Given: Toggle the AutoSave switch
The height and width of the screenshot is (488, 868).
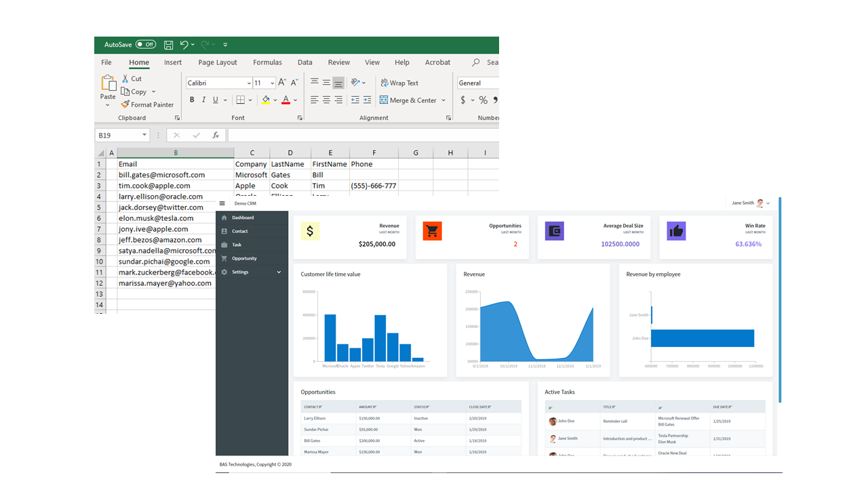Looking at the screenshot, I should [x=145, y=45].
